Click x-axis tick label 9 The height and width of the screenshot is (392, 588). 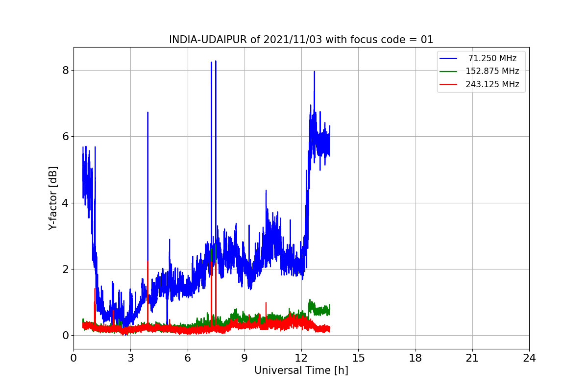[245, 358]
